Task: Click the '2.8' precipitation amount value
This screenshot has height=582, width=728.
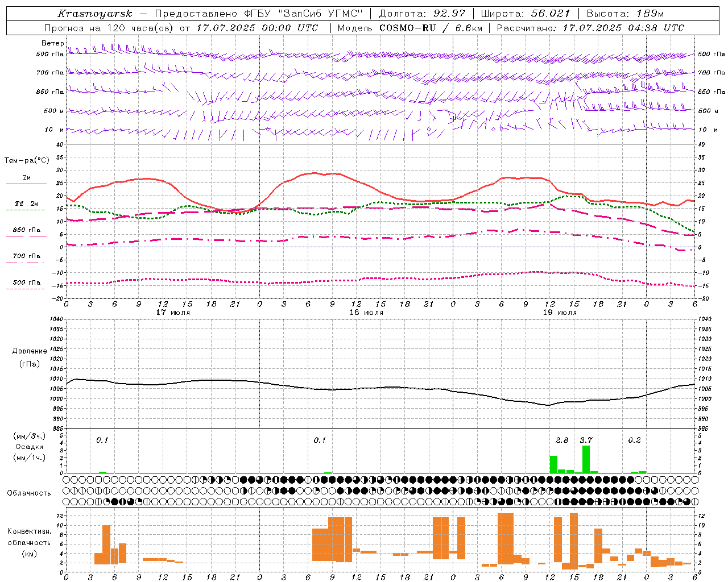Action: (x=562, y=440)
